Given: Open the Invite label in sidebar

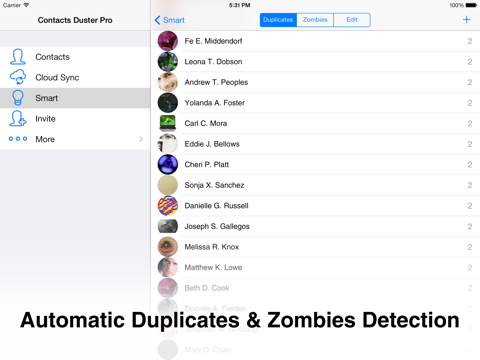Looking at the screenshot, I should pos(45,119).
